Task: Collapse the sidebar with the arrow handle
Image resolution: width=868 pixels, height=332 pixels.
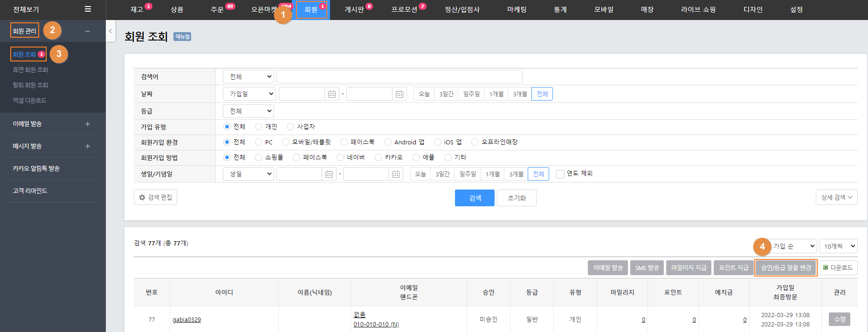Action: pos(110,31)
